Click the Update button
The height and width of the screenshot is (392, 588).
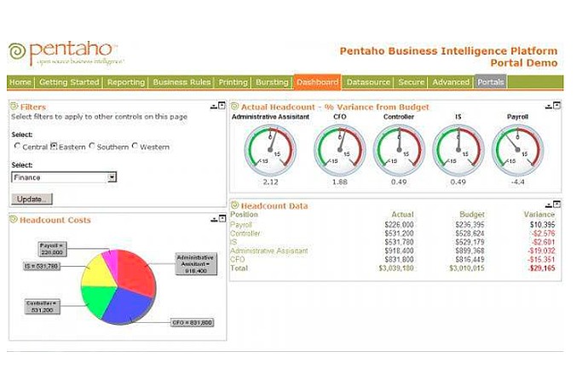click(x=32, y=199)
